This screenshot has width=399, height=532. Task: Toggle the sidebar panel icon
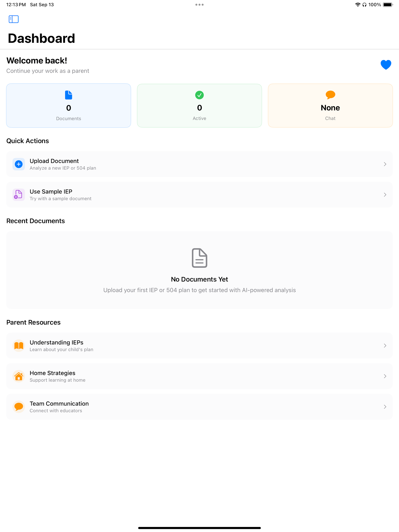(14, 19)
